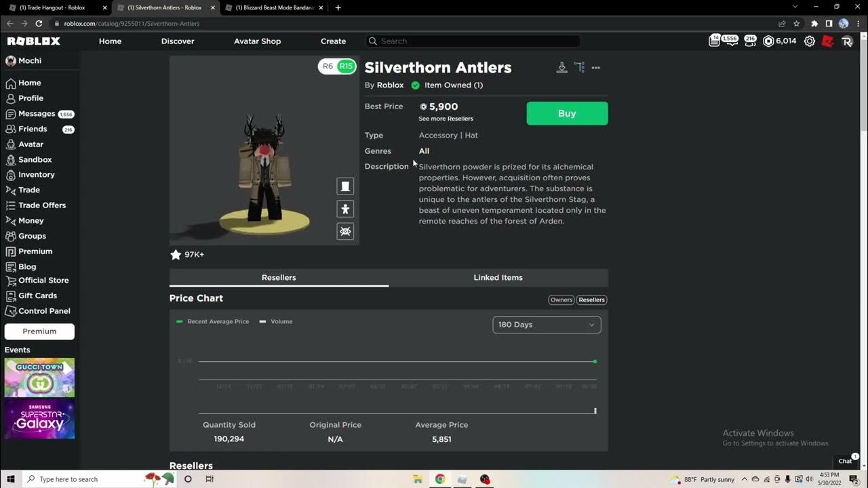Click the browser address bar URL

132,24
